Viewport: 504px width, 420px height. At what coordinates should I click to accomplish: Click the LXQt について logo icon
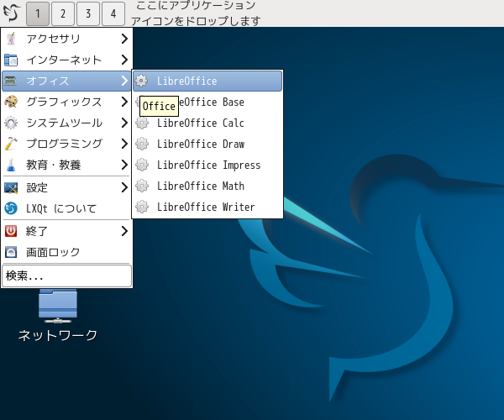click(x=11, y=208)
